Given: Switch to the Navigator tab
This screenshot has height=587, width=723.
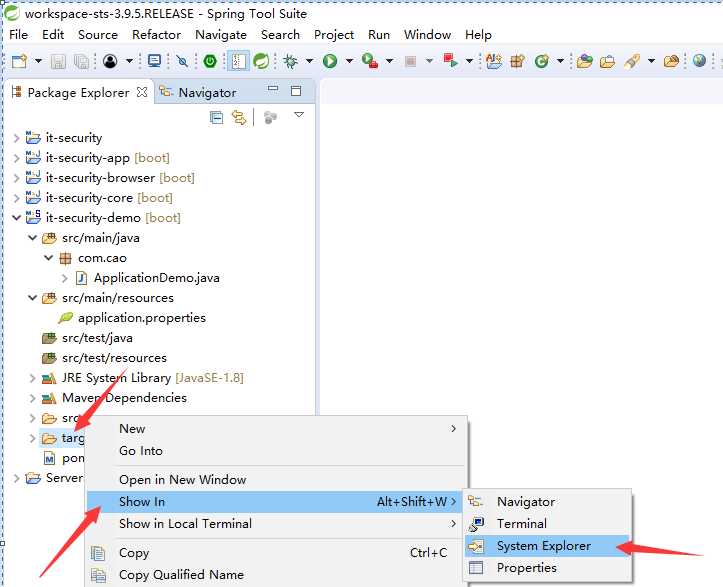Looking at the screenshot, I should click(x=198, y=93).
